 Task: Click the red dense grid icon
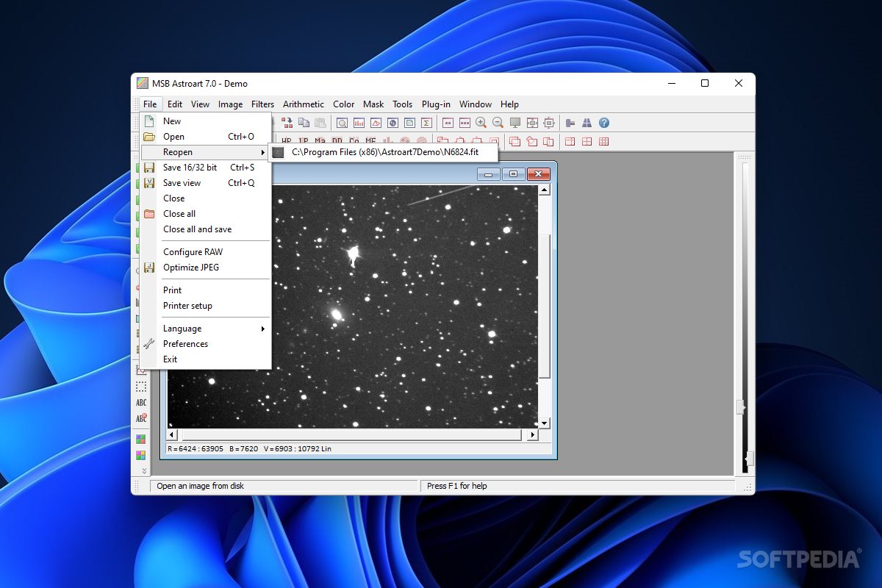click(x=604, y=141)
